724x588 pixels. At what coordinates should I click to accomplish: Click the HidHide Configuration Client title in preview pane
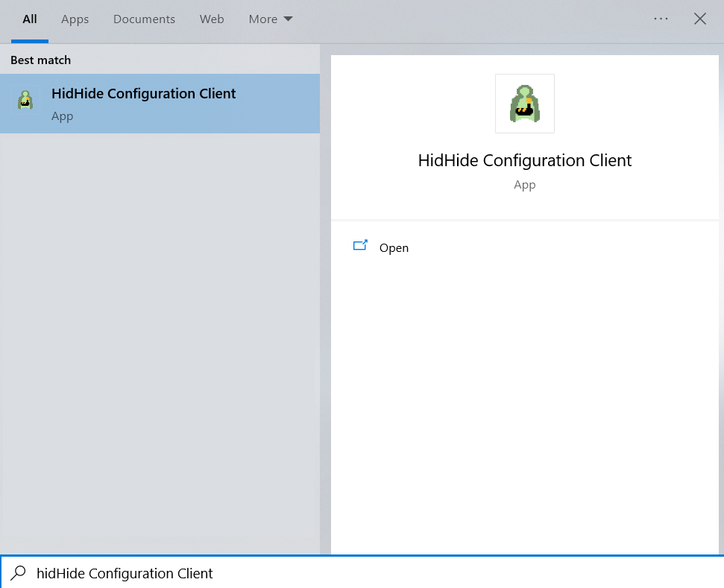pos(524,161)
